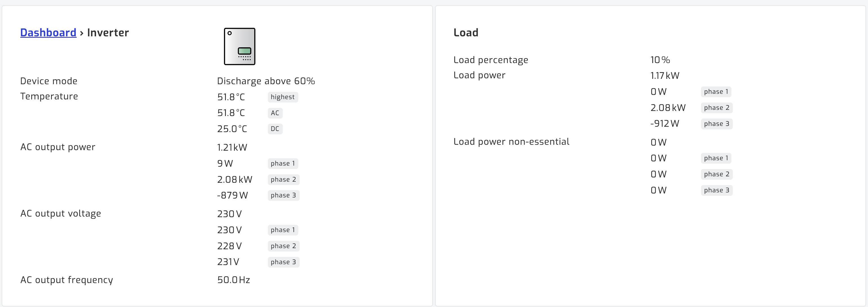This screenshot has width=868, height=307.
Task: Click the inverter device icon
Action: coord(240,46)
